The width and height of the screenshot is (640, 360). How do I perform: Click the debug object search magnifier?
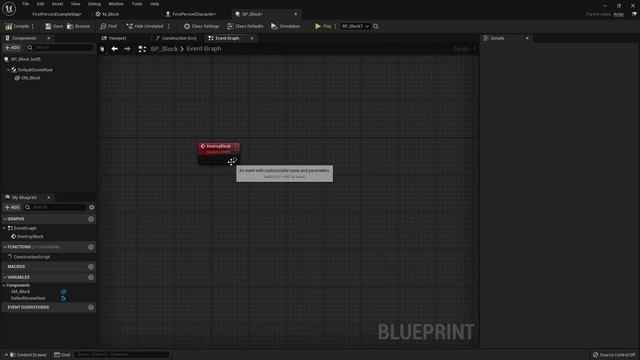376,26
